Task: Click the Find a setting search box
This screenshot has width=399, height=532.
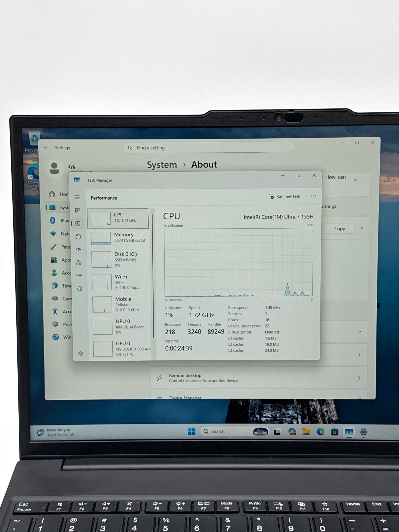Action: pos(209,147)
